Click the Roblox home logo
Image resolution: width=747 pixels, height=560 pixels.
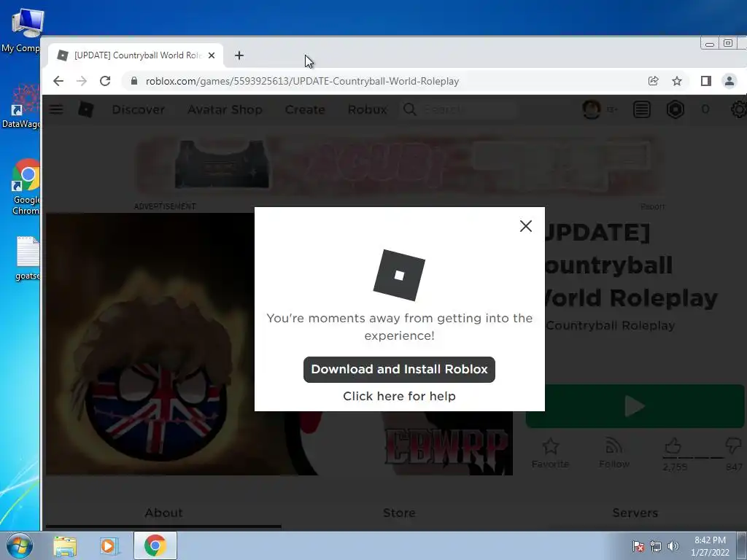coord(86,109)
